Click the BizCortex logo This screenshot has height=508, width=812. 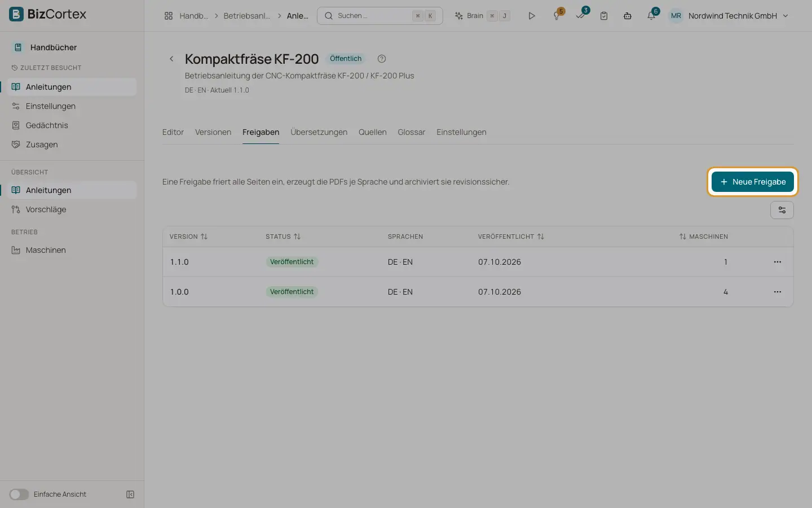coord(48,14)
